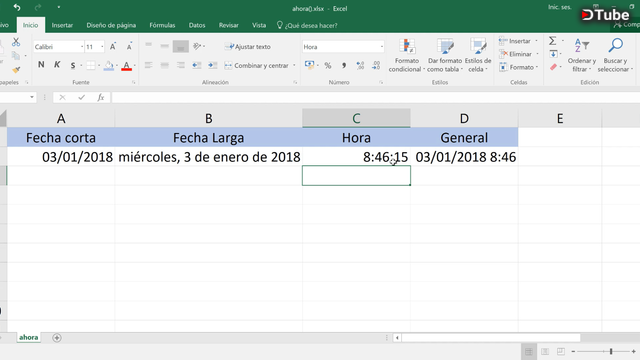Image resolution: width=640 pixels, height=360 pixels.
Task: Increase indent in Alineación group
Action: (x=213, y=65)
